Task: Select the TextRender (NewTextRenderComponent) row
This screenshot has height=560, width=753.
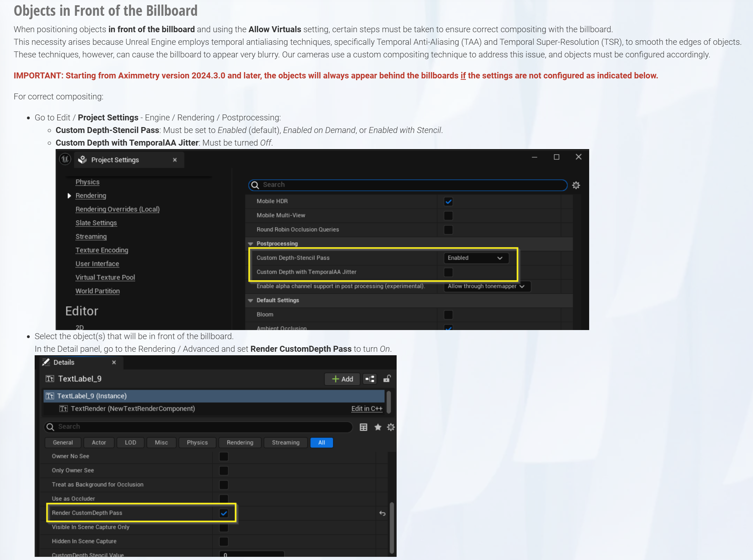Action: [214, 409]
